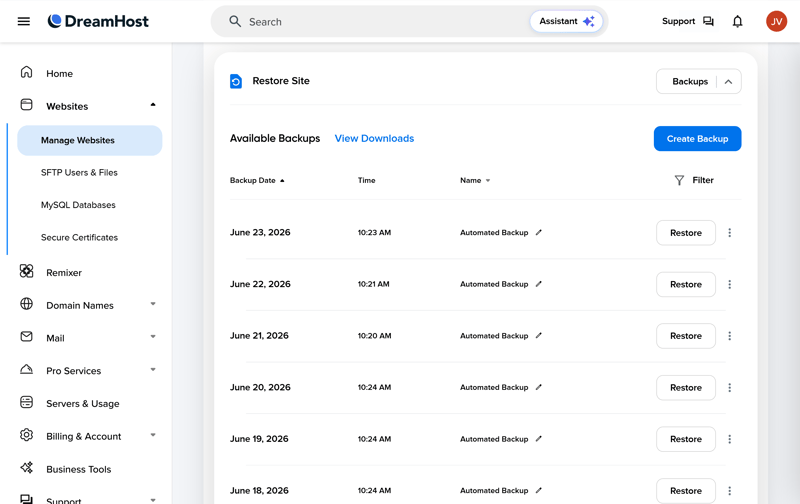Open SFTP Users & Files

pyautogui.click(x=79, y=172)
